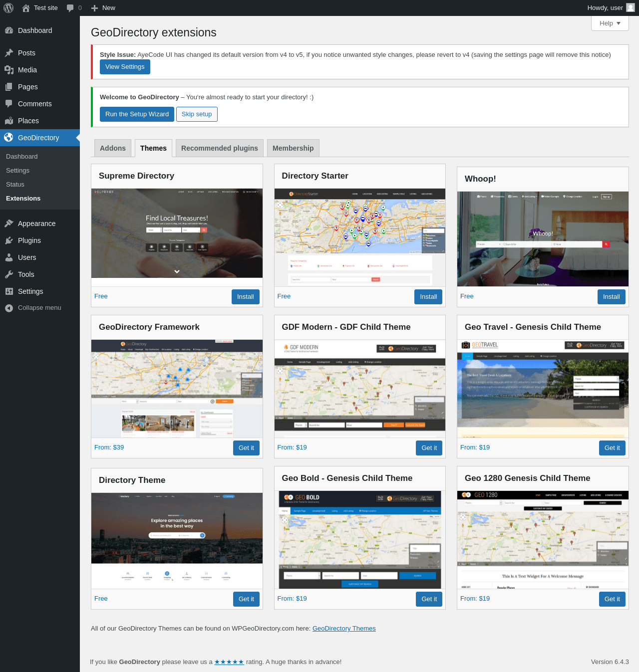Click the Appearance brush icon
Image resolution: width=639 pixels, height=672 pixels.
coord(9,224)
